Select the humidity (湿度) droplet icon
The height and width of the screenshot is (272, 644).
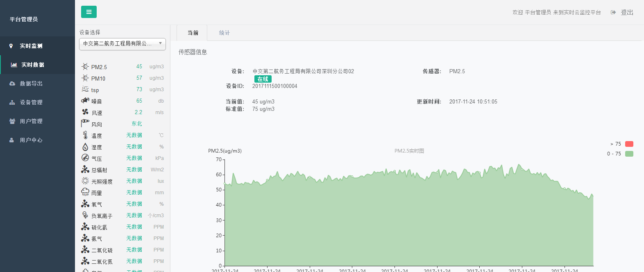coord(85,147)
